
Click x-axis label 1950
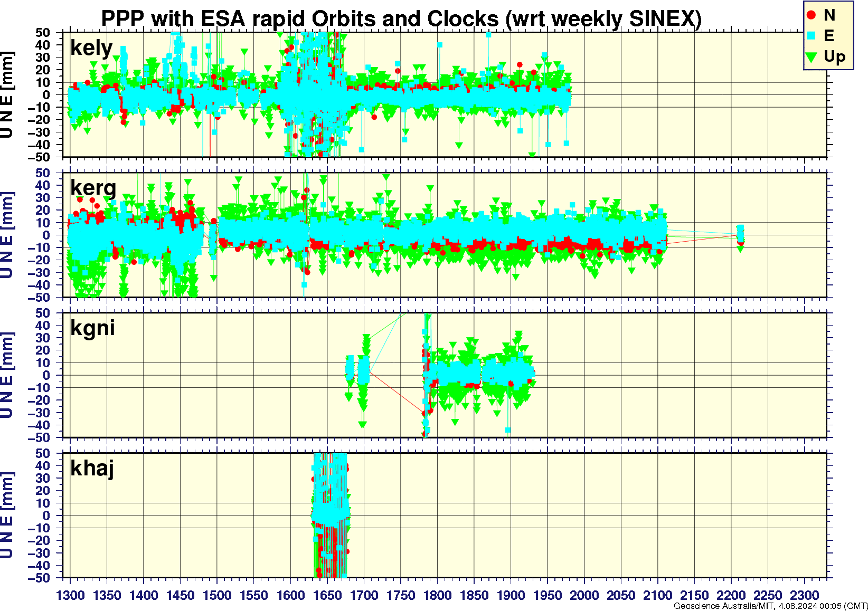[548, 595]
